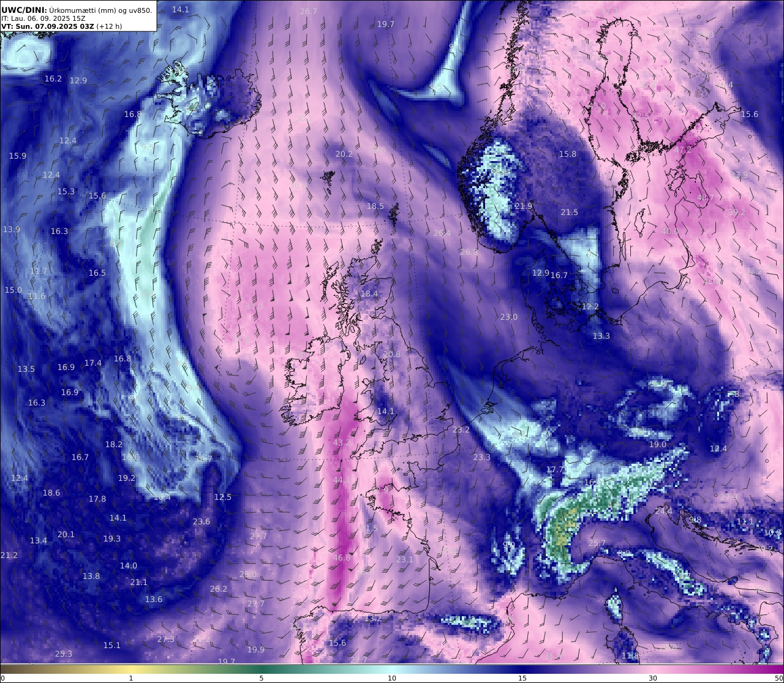Click the initial time 'IT: Lau. 06. 09. 2025 15Z'
The image size is (784, 683).
click(43, 18)
